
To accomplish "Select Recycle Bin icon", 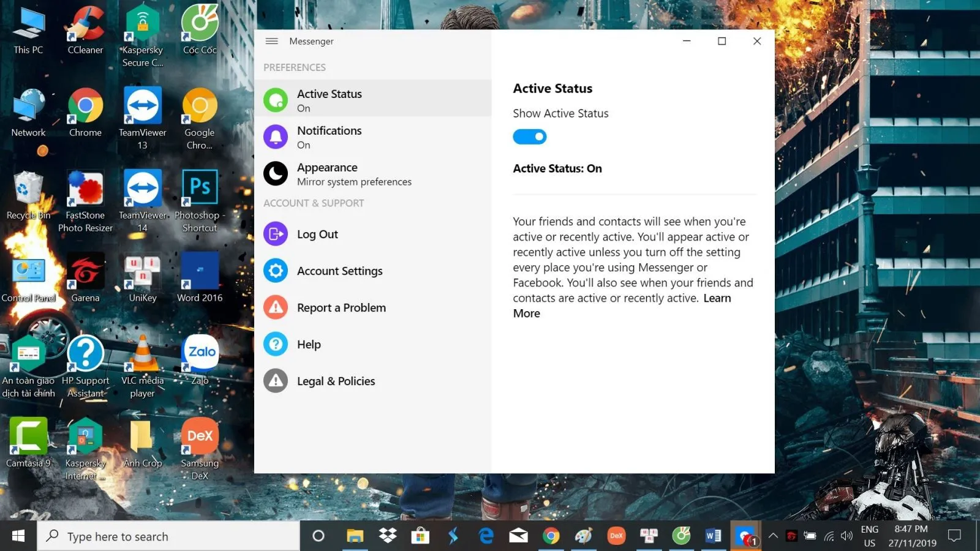I will point(28,196).
